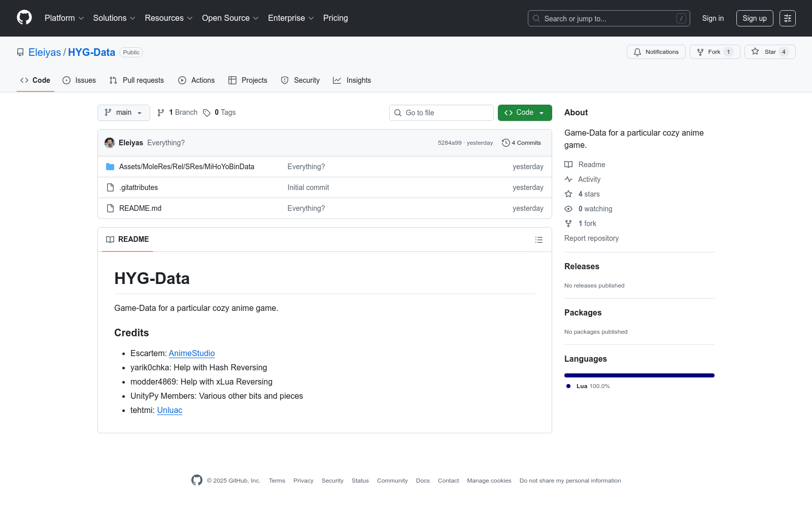Fork the HYG-Data repository

coord(715,52)
